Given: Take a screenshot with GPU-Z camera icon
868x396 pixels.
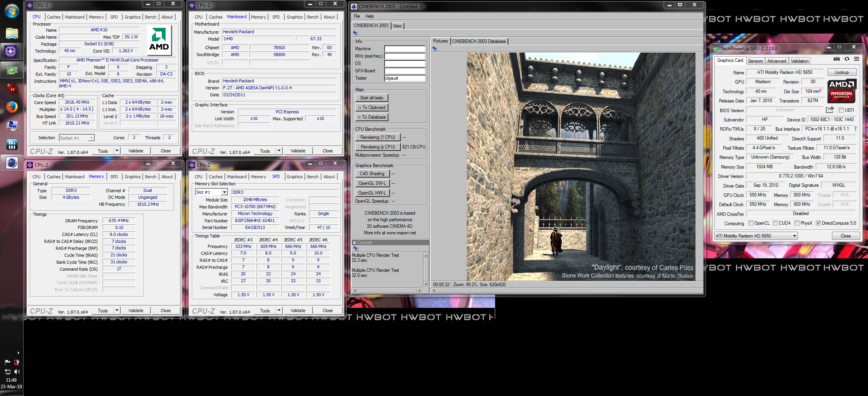Looking at the screenshot, I should 836,59.
